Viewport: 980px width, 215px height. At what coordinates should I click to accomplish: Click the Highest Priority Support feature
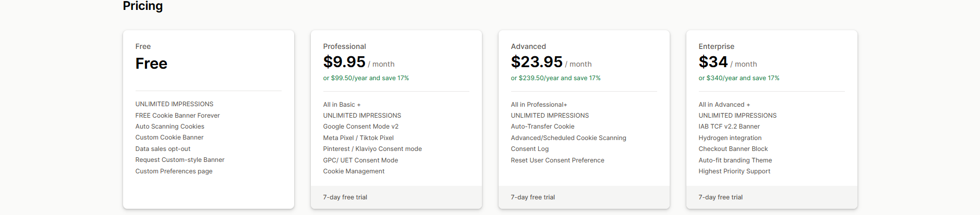[x=734, y=171]
